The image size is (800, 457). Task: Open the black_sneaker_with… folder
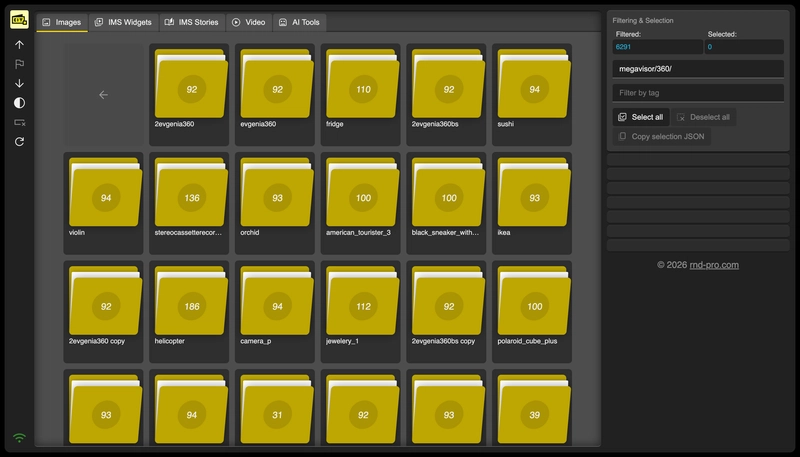tap(446, 204)
